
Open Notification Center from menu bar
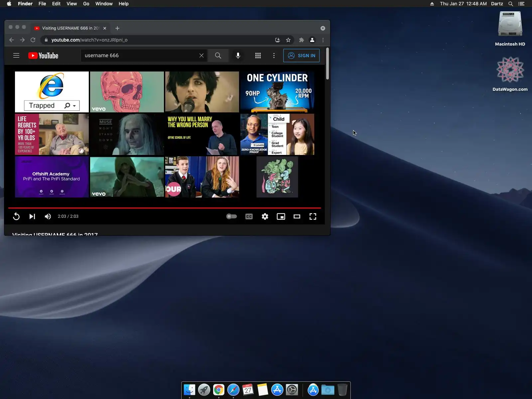tap(521, 4)
